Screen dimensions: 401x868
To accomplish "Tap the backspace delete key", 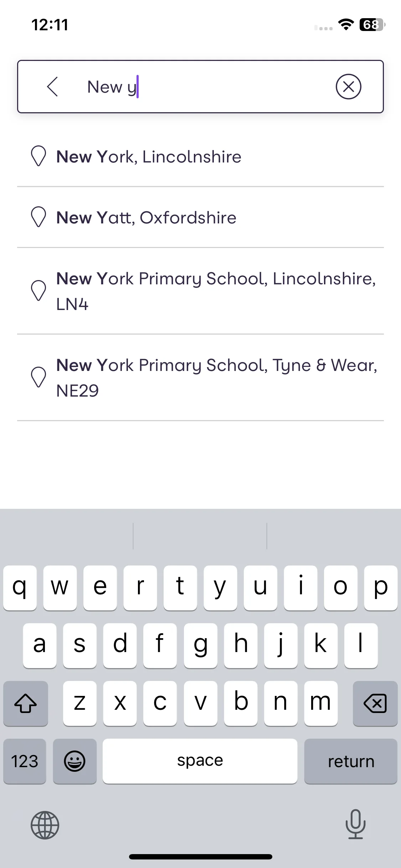I will click(x=375, y=703).
